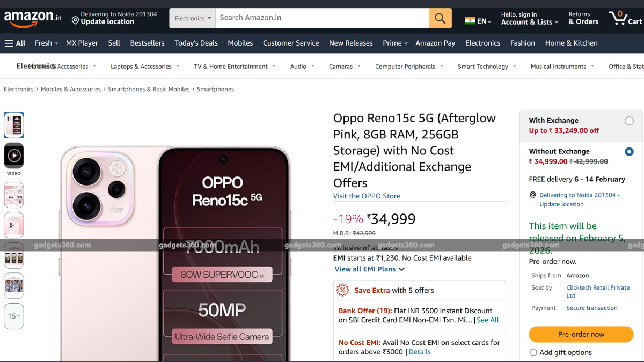Open Today's Deals from the navigation bar

tap(196, 43)
